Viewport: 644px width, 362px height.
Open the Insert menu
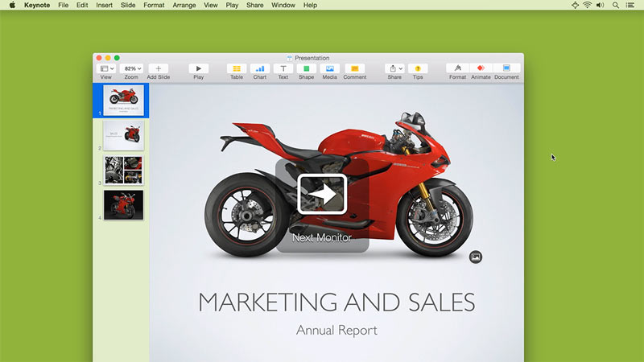[x=105, y=5]
